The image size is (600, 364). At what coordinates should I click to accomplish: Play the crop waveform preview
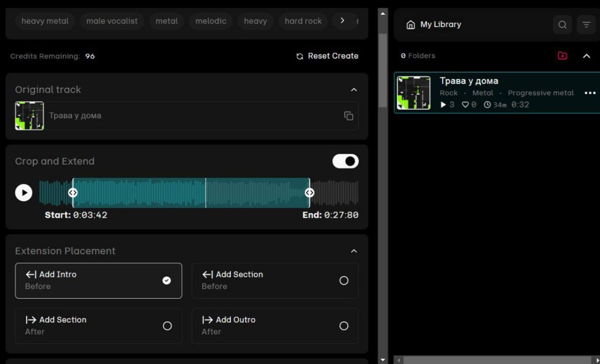tap(24, 193)
